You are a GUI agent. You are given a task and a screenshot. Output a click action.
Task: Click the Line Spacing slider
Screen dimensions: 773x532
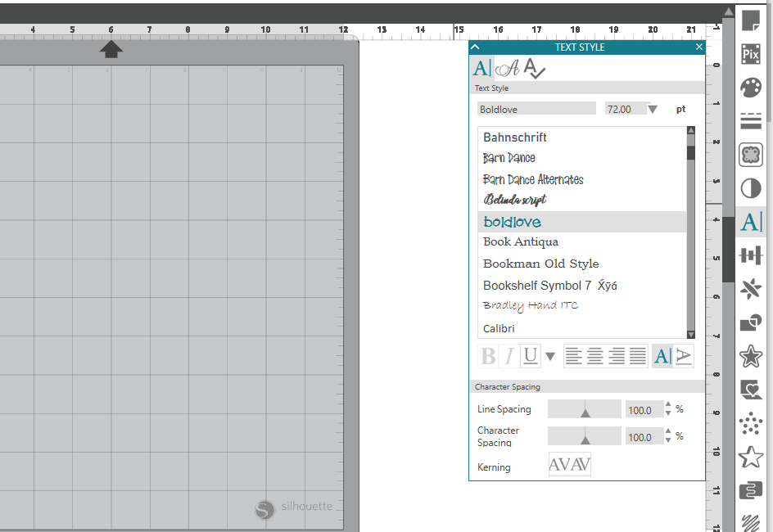point(584,409)
